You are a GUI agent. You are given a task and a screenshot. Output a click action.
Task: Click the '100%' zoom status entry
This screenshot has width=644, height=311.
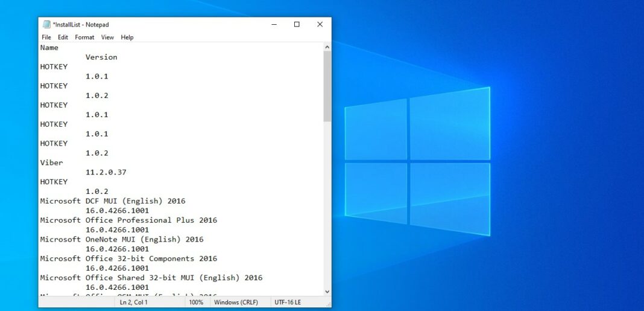(x=196, y=303)
